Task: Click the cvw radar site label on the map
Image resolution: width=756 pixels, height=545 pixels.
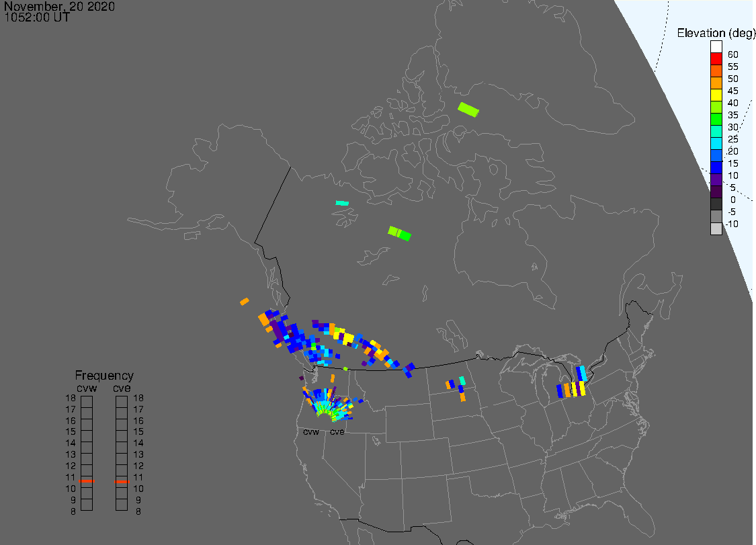Action: click(x=311, y=431)
